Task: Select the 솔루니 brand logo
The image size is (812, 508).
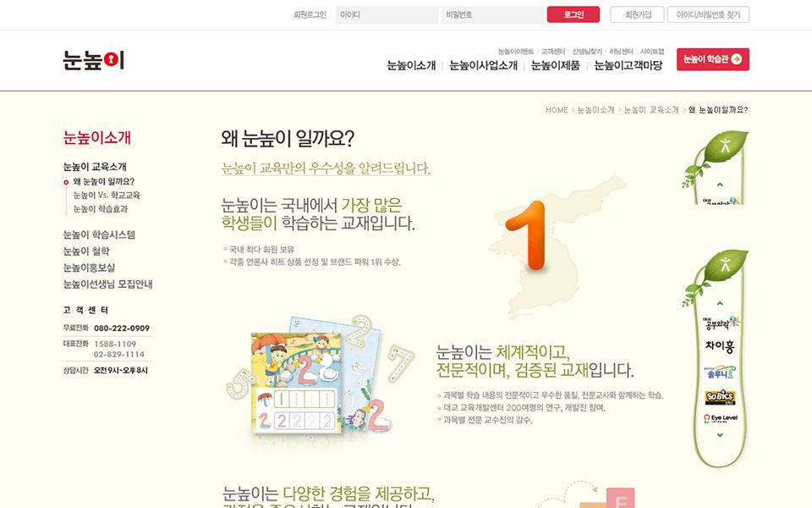Action: [x=720, y=373]
